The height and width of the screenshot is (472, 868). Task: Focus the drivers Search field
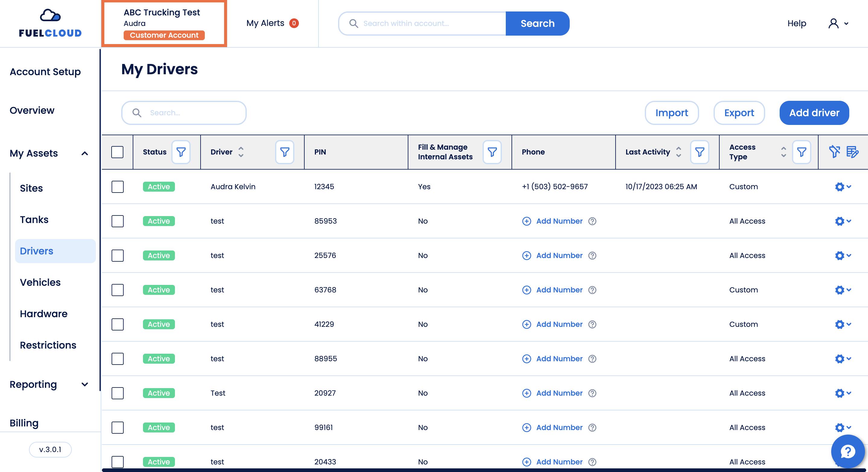(x=184, y=113)
